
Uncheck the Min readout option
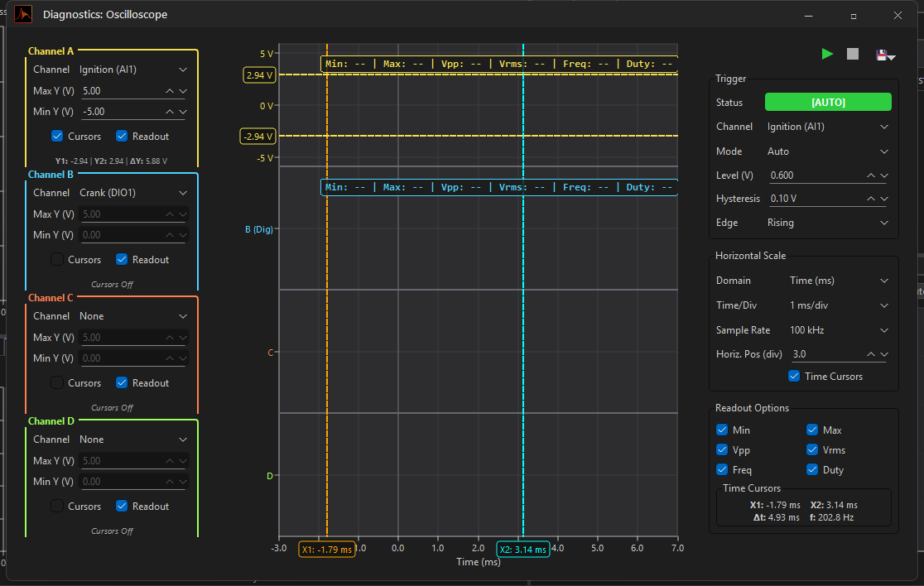(x=722, y=430)
